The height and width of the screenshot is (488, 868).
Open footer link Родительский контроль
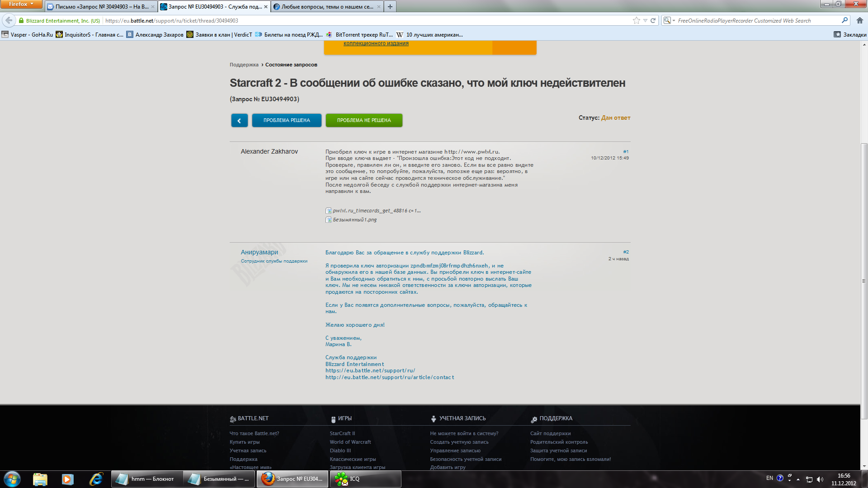[x=559, y=442]
